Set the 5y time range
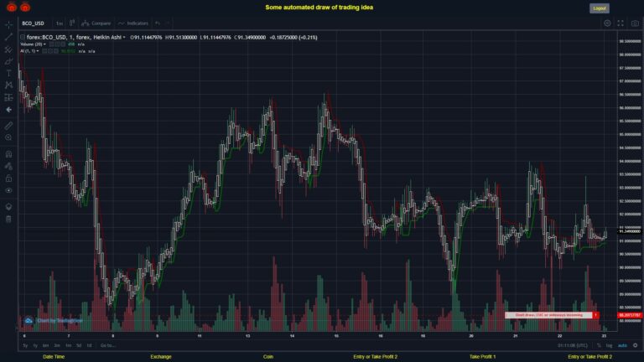This screenshot has height=362, width=644. pyautogui.click(x=25, y=345)
